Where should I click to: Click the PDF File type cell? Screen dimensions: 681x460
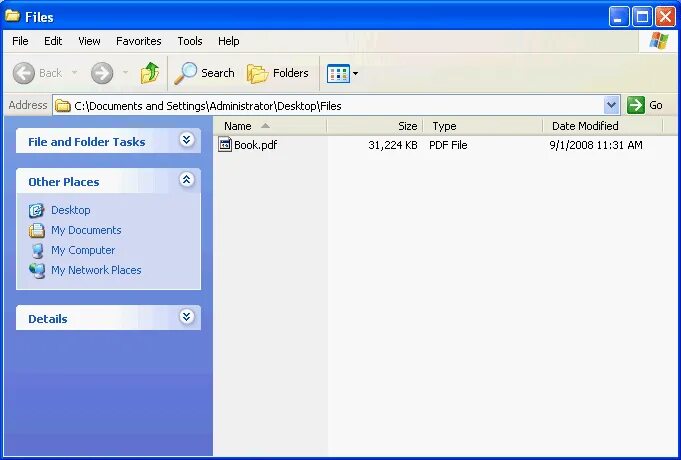[x=448, y=145]
